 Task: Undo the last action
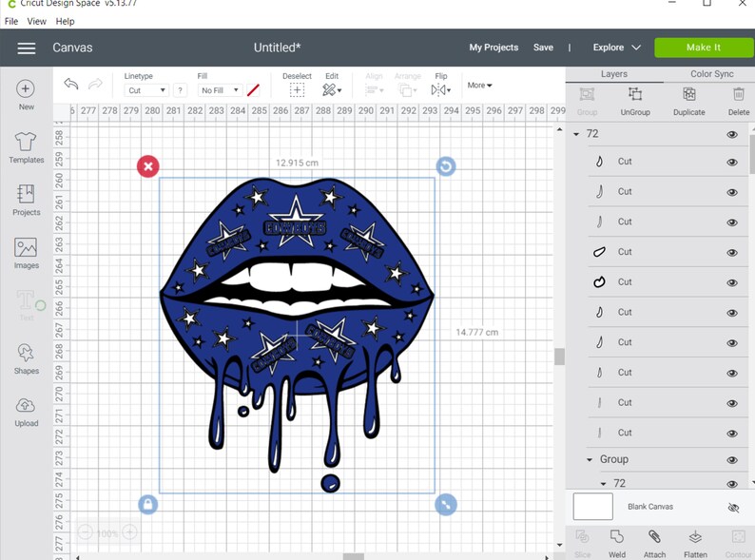[x=70, y=84]
